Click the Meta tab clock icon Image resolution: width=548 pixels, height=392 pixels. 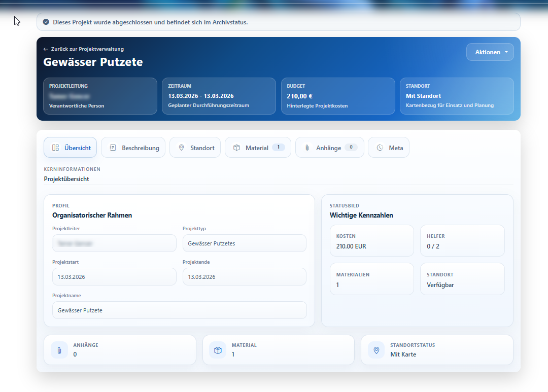(x=380, y=148)
